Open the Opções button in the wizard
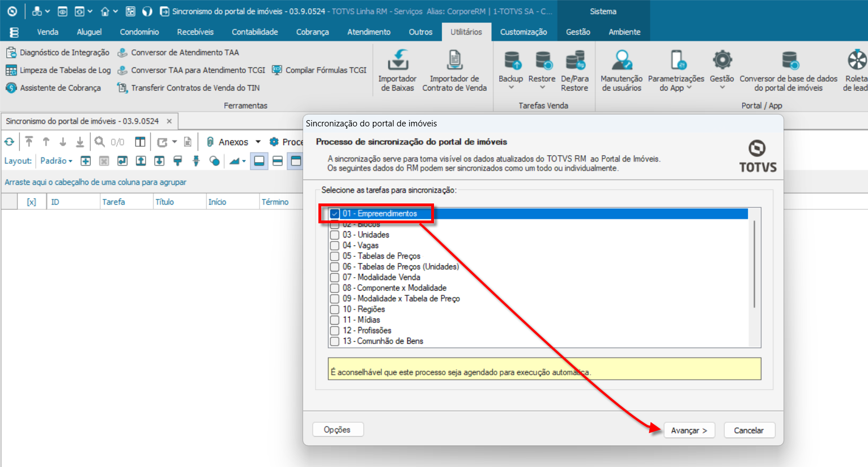The width and height of the screenshot is (868, 467). pos(337,430)
